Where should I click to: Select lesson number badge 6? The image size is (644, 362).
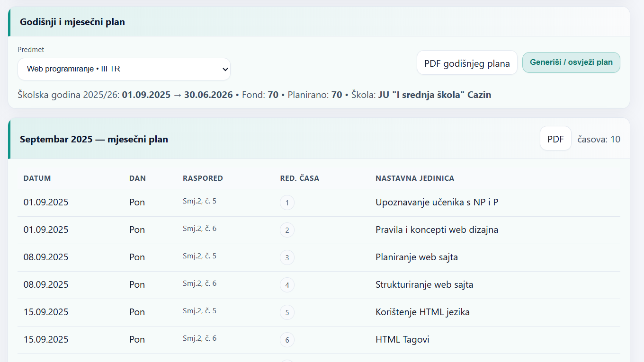[x=287, y=340]
